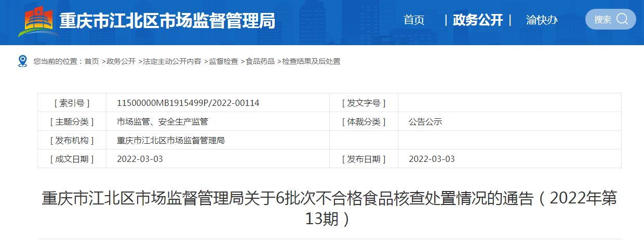644x246 pixels.
Task: Select the 食品药品 breadcrumb link
Action: click(260, 61)
